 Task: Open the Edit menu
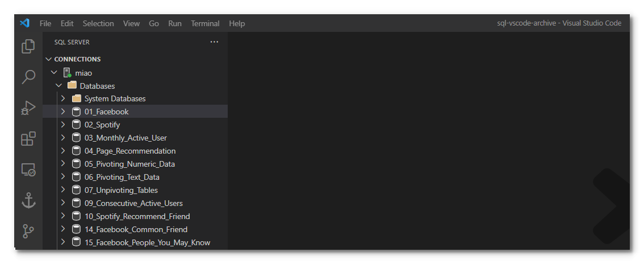[x=67, y=23]
